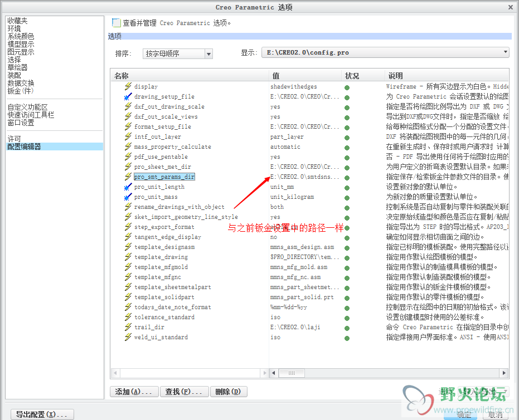Click 添加(A)... button
Viewport: 519px width, 420px height.
click(x=134, y=392)
